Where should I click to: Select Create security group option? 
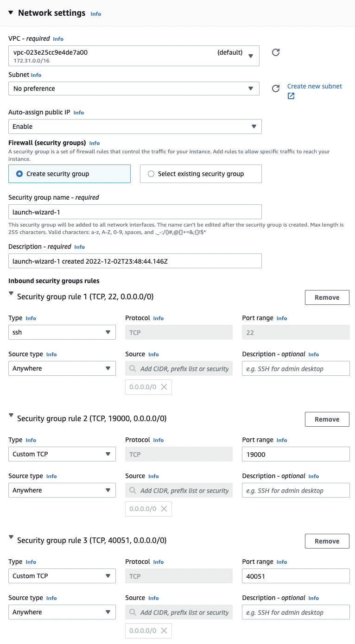(x=70, y=174)
